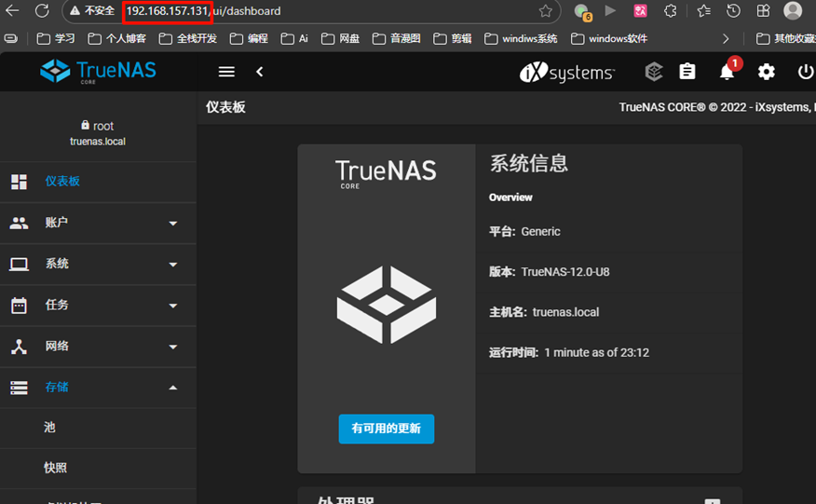Click the browser back arrow

pos(12,10)
